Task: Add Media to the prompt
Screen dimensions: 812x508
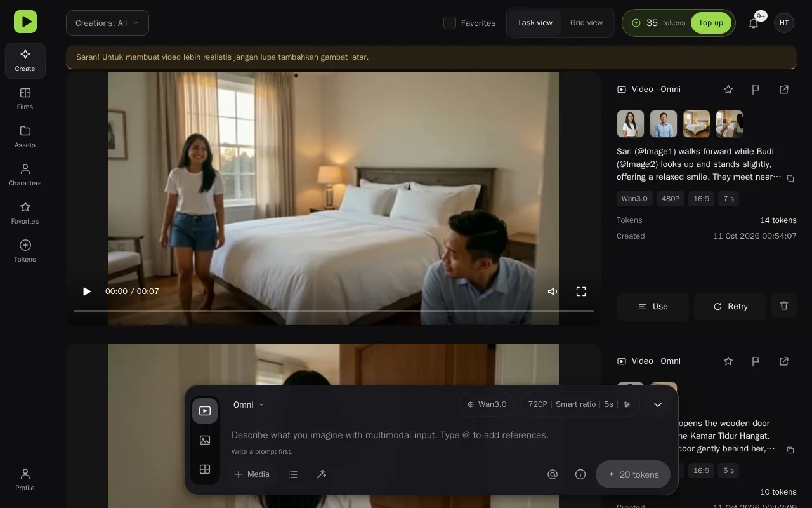Action: [x=252, y=474]
